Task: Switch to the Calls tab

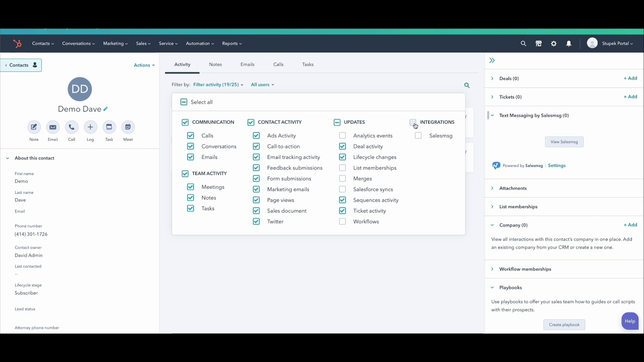Action: click(x=278, y=64)
